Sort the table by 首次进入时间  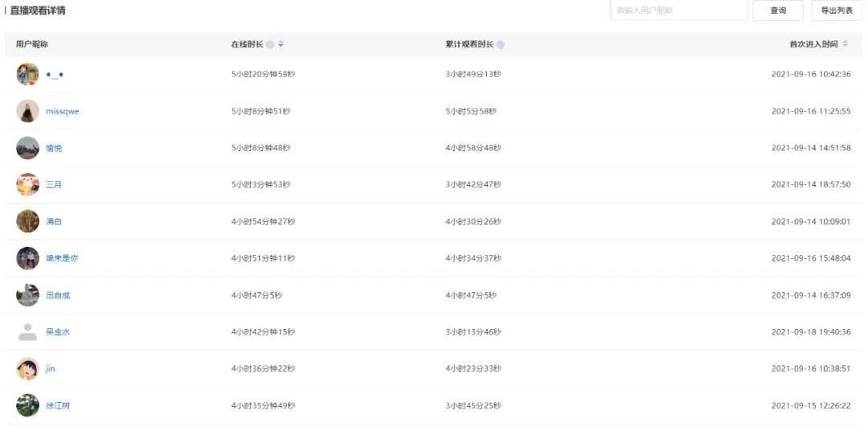coord(845,44)
